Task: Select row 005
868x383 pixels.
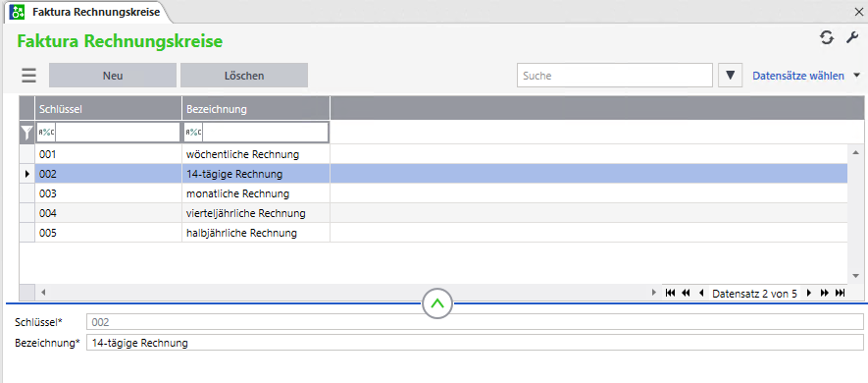Action: [434, 232]
